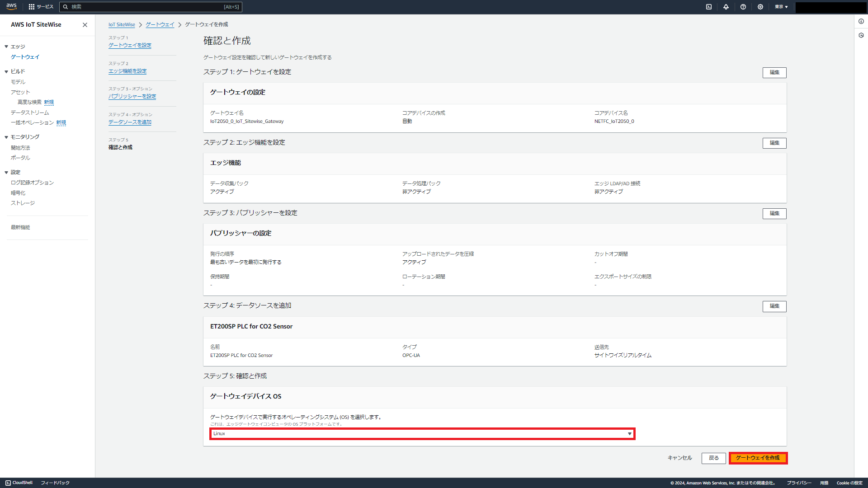Screen dimensions: 868x488
Task: Collapse the エッジ section in the sidebar
Action: click(x=6, y=46)
